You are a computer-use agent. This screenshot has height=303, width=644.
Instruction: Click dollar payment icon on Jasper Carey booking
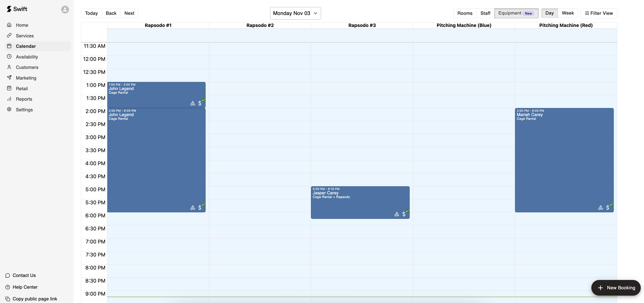click(x=404, y=214)
